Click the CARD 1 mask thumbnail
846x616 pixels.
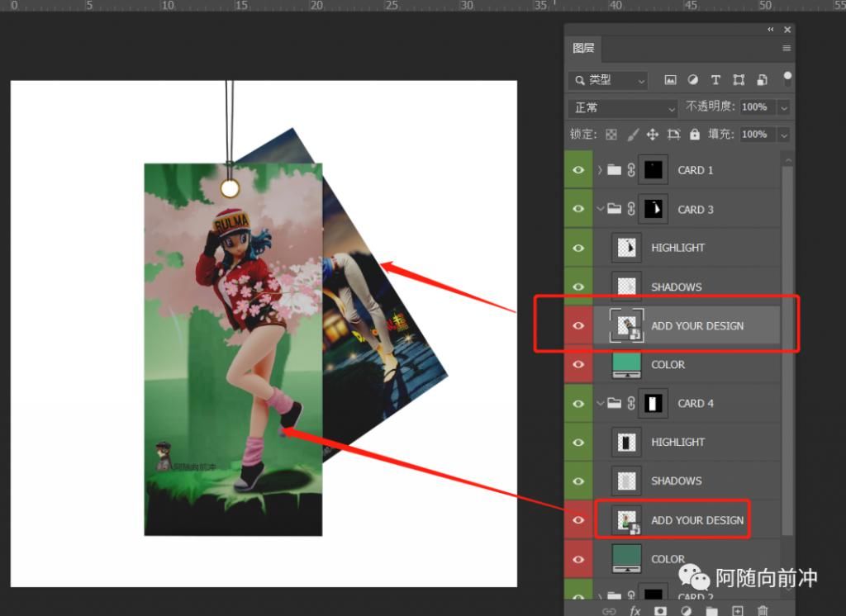point(654,170)
